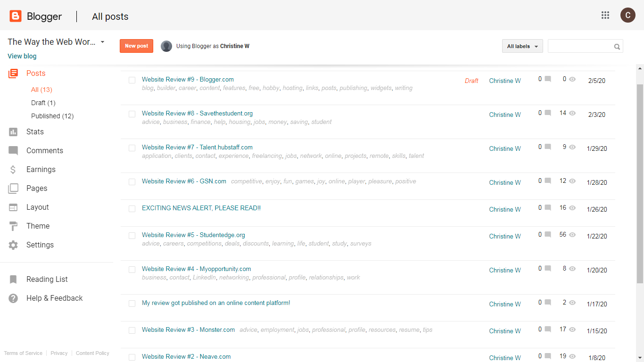This screenshot has height=362, width=644.
Task: Click the Help & Feedback question mark icon
Action: [13, 298]
